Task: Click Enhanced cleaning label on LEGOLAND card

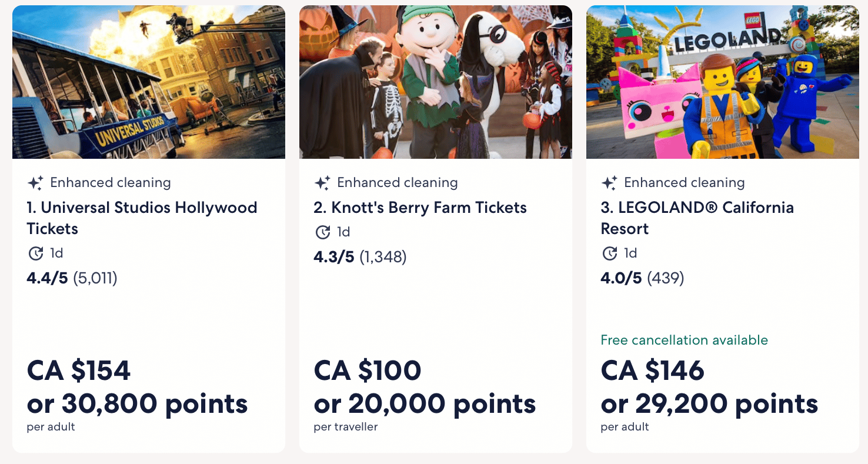Action: [684, 183]
